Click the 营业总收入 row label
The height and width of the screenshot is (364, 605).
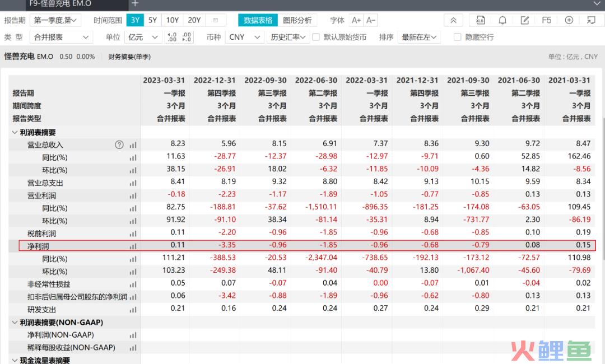point(45,145)
